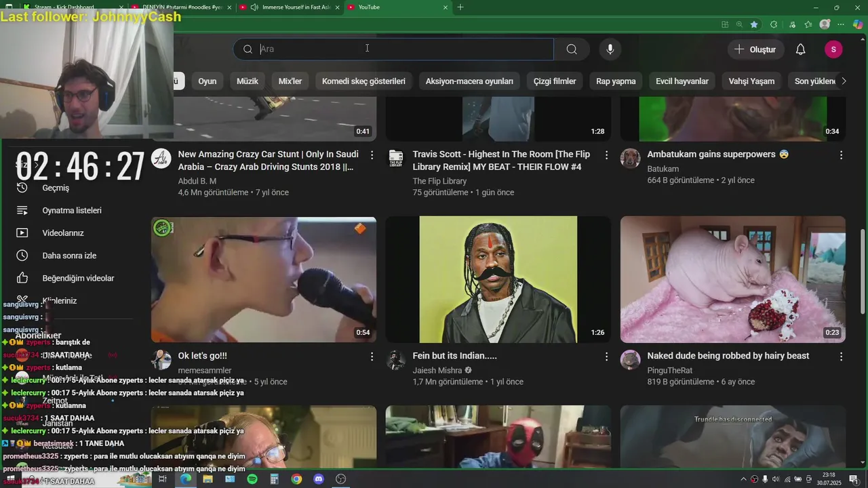Click the Geçmiş clock icon

[x=22, y=188]
